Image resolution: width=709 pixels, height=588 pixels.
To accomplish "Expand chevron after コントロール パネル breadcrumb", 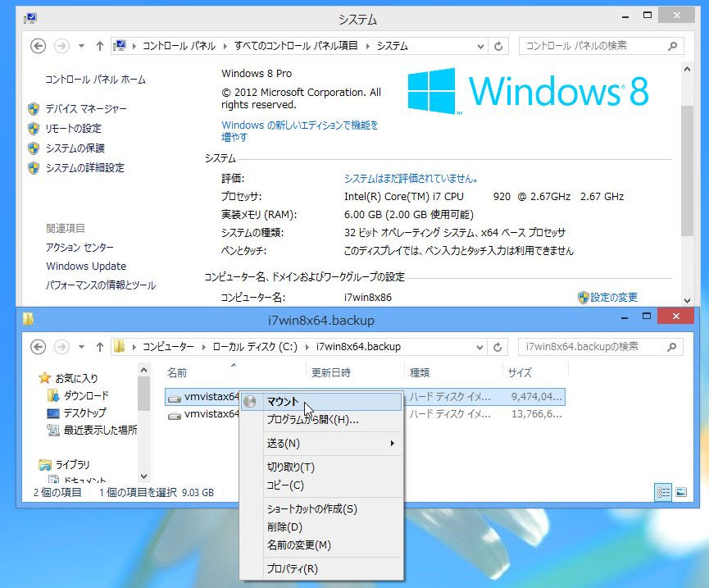I will click(x=225, y=46).
